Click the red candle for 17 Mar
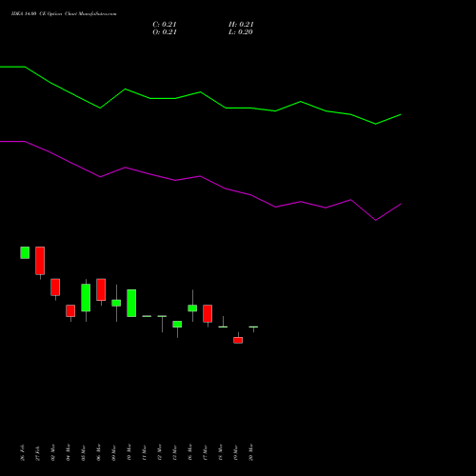Image resolution: width=476 pixels, height=476 pixels. (x=208, y=313)
